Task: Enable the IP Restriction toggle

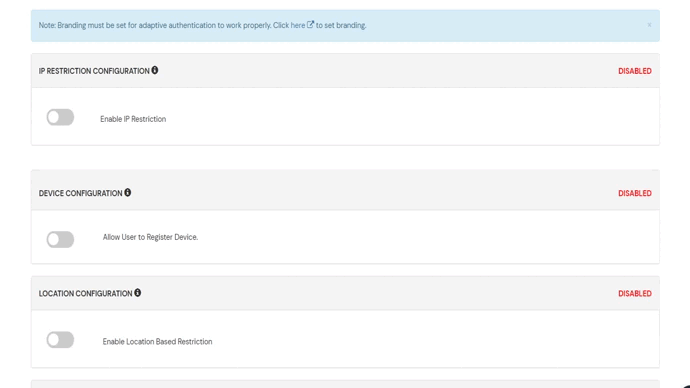Action: click(60, 117)
